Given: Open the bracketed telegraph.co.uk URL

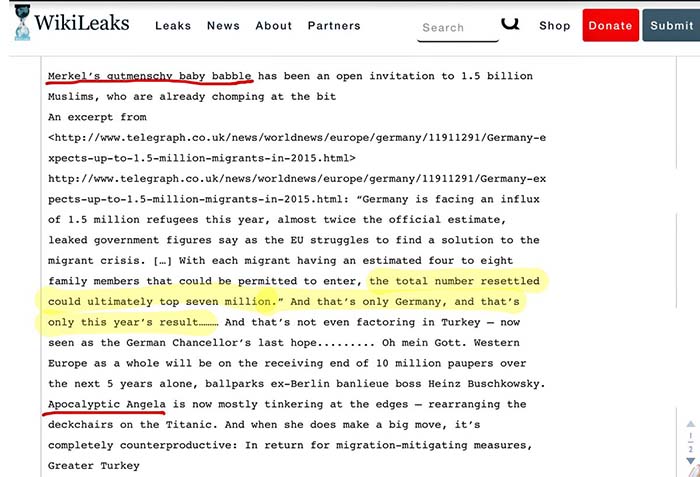Looking at the screenshot, I should point(297,148).
